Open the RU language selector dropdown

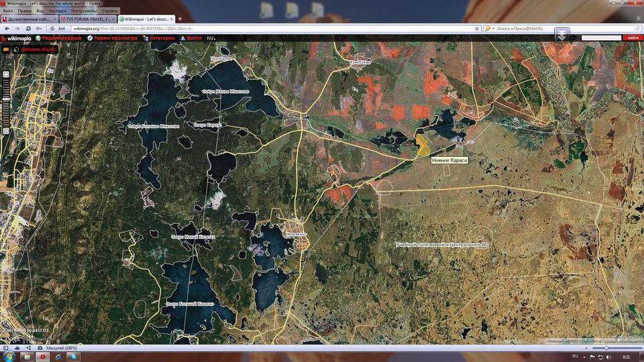[x=211, y=38]
